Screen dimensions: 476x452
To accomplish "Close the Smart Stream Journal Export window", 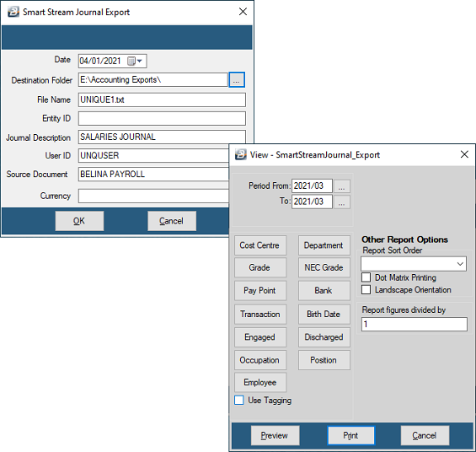I will click(243, 12).
